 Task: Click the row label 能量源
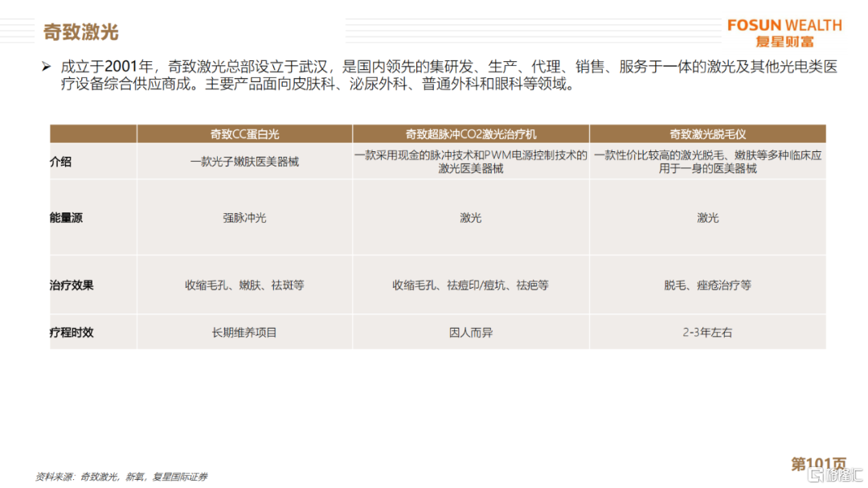66,218
